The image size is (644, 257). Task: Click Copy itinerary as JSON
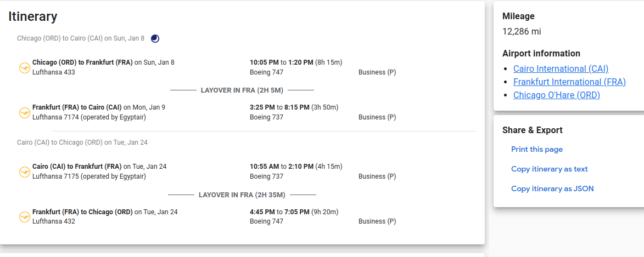click(x=552, y=189)
